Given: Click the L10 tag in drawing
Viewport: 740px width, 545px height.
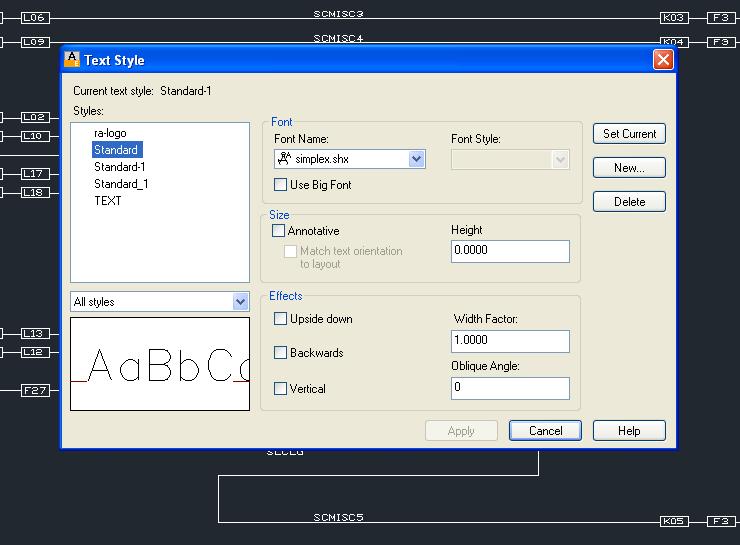Looking at the screenshot, I should pos(35,136).
